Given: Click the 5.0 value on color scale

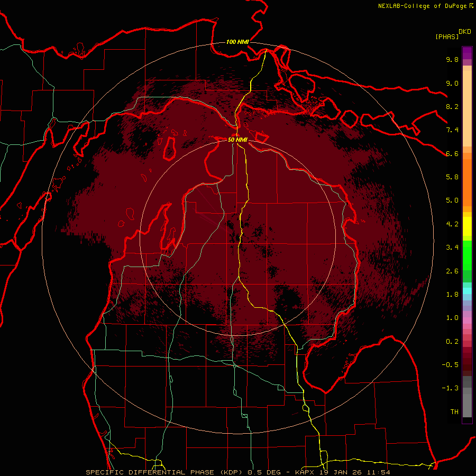Looking at the screenshot, I should (452, 200).
